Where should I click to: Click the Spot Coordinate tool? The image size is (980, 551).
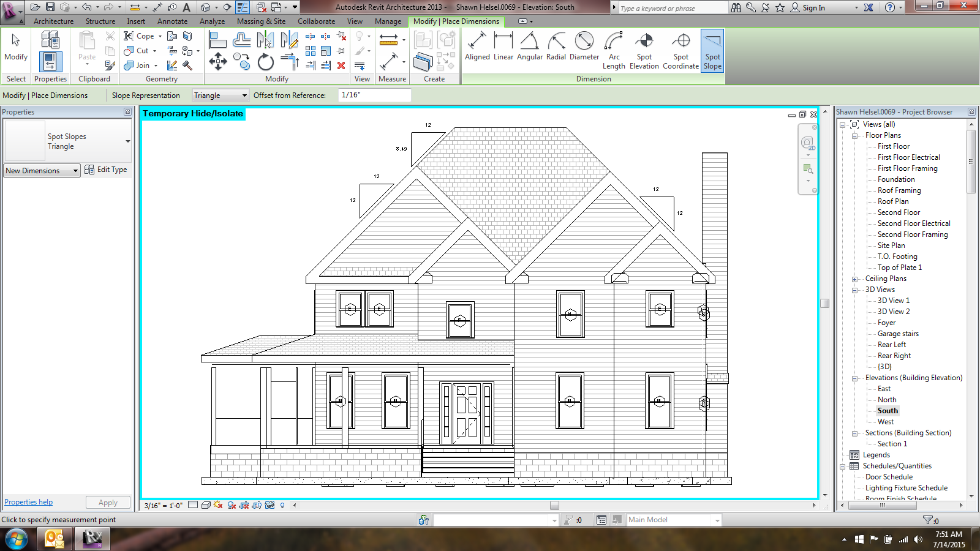(680, 51)
